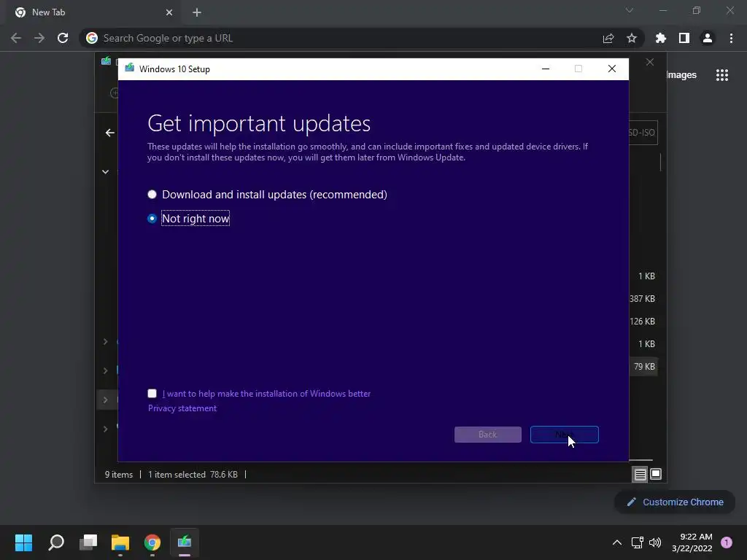The image size is (747, 560).
Task: Show hidden tray icons
Action: (617, 542)
